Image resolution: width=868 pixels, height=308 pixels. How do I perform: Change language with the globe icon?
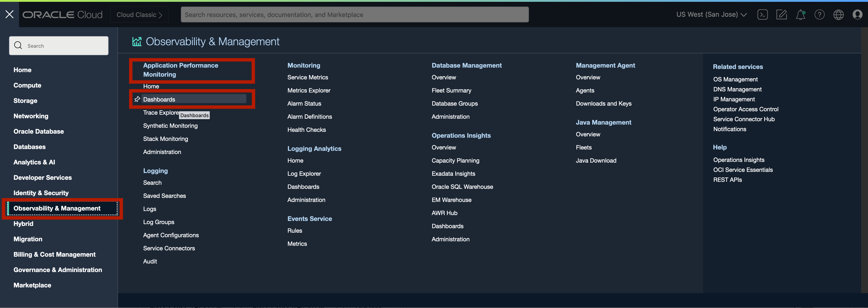point(838,14)
